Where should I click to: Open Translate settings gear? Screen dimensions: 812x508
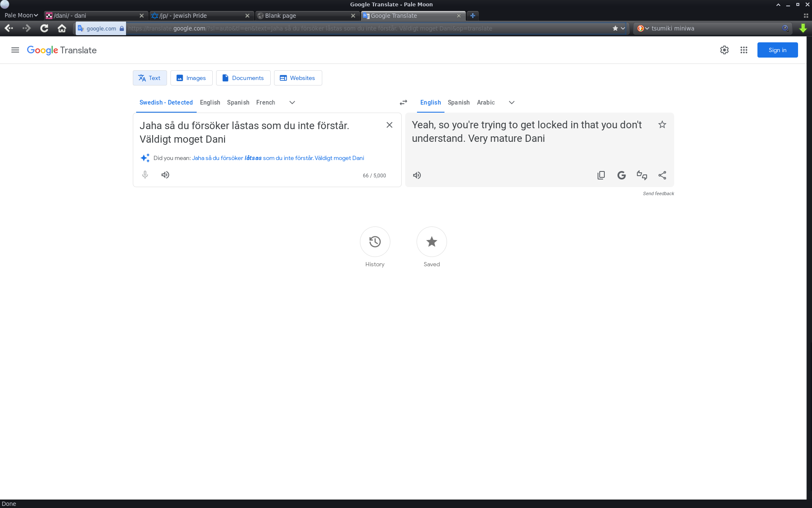724,50
